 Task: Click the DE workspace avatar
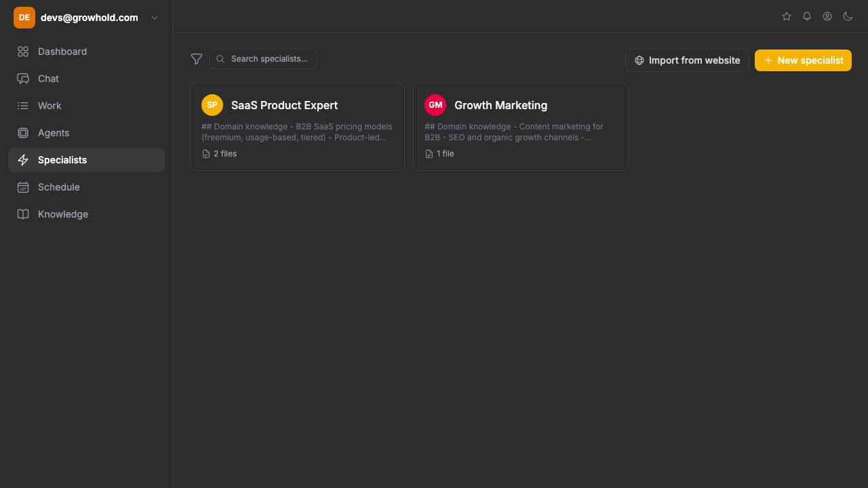tap(24, 18)
